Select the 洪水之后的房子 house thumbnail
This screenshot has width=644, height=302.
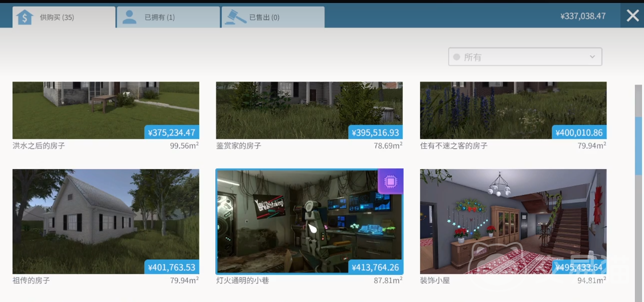click(106, 110)
